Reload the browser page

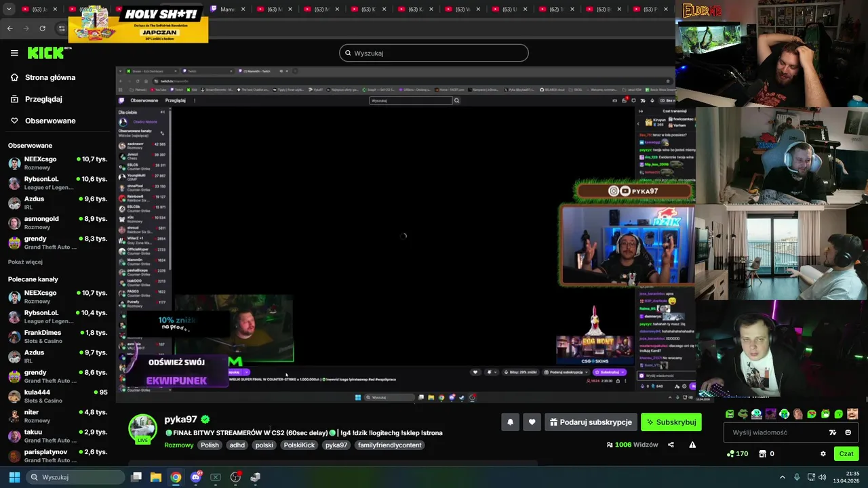point(42,28)
